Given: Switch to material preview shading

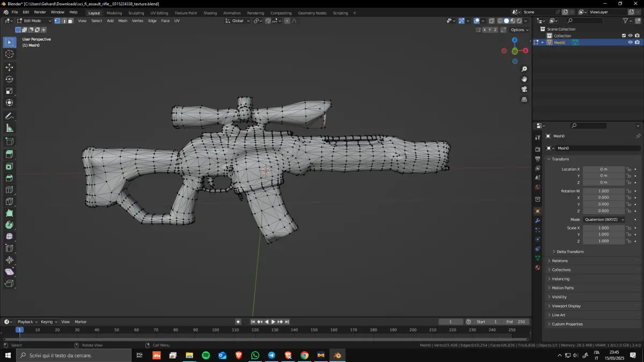Looking at the screenshot, I should click(513, 21).
